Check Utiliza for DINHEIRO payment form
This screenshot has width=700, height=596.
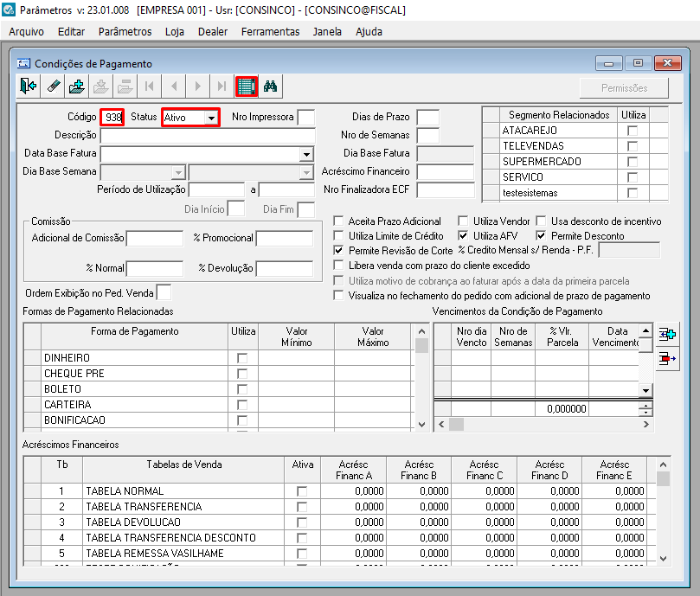click(x=242, y=358)
